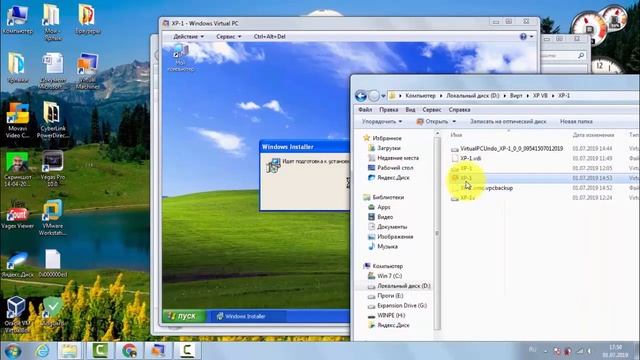Screen dimensions: 640x360
Task: Click Новая папка button
Action: point(576,121)
